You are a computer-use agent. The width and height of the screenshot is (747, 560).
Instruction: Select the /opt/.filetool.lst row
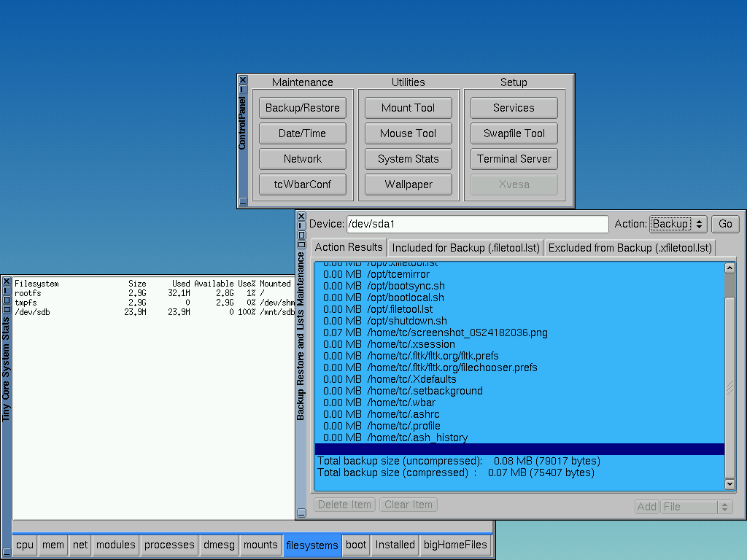(x=519, y=309)
